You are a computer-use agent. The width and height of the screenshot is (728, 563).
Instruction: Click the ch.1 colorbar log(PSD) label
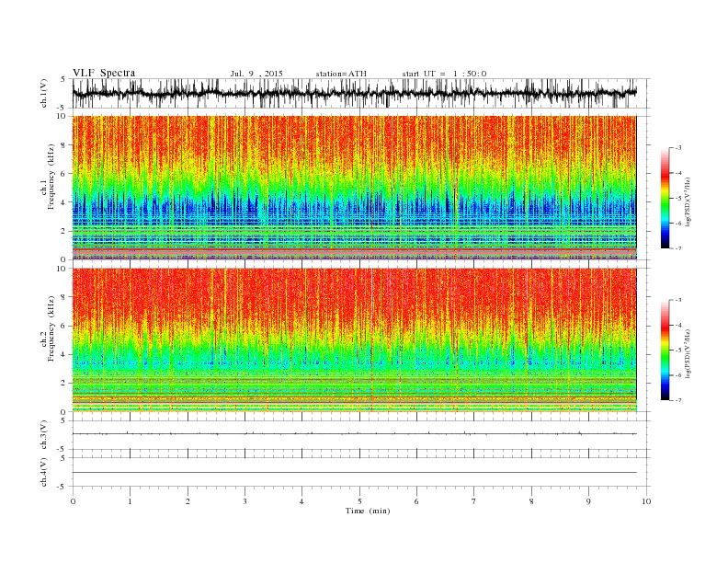coord(689,201)
